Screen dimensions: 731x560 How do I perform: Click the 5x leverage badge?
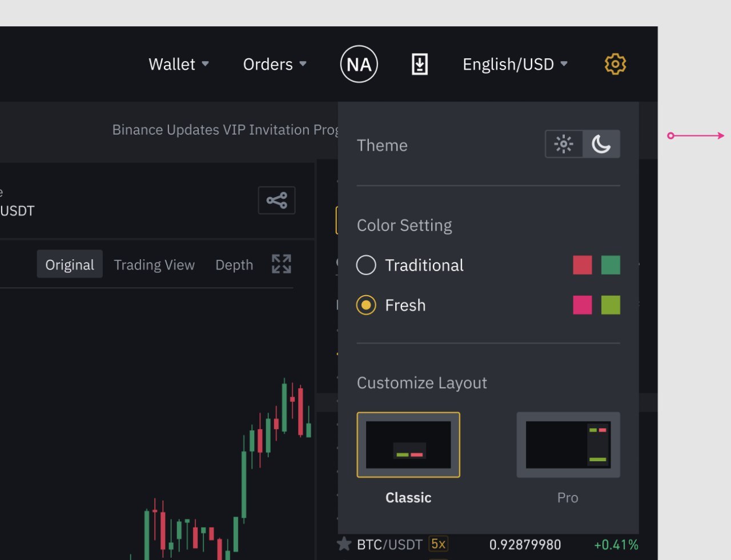pos(438,544)
